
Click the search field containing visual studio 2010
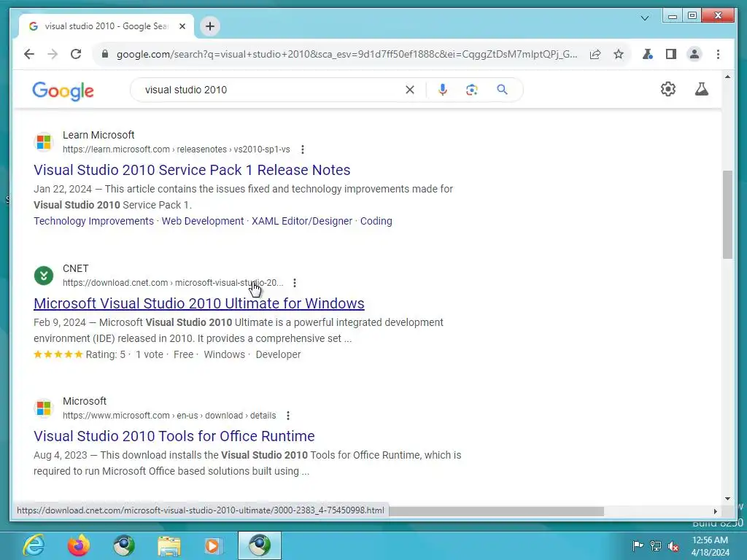click(271, 90)
